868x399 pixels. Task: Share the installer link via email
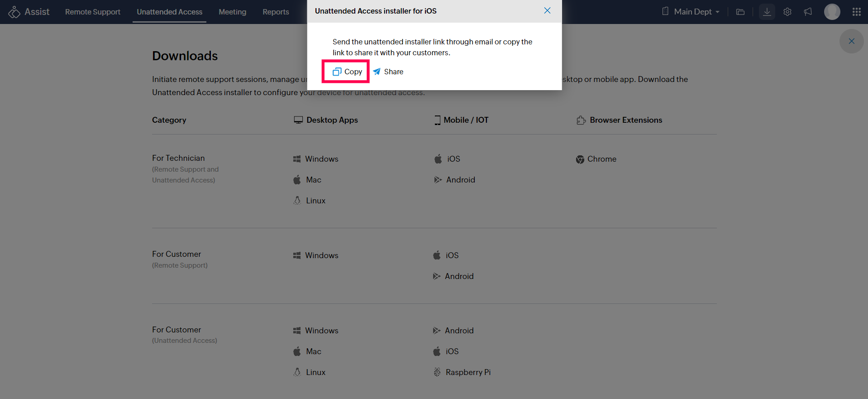point(388,72)
